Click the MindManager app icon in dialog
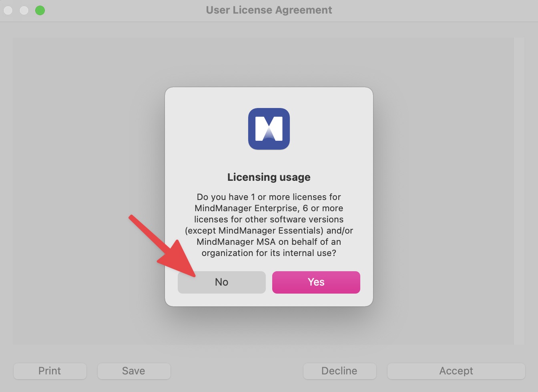The width and height of the screenshot is (538, 392). [x=269, y=129]
